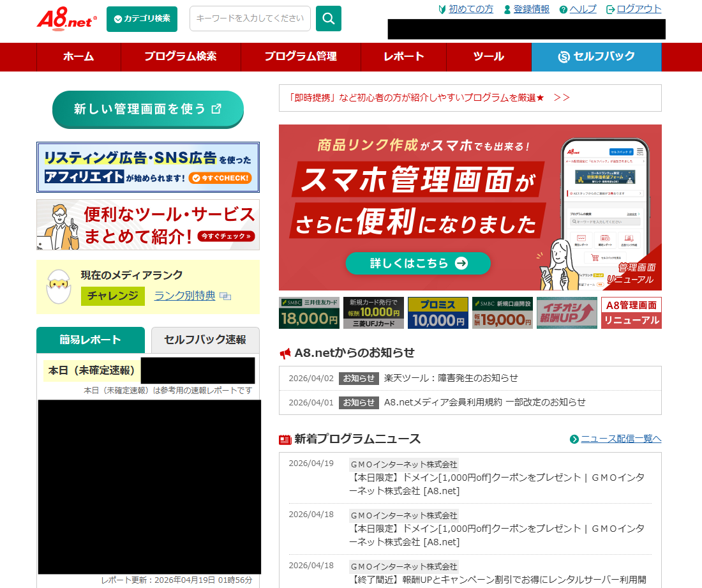The width and height of the screenshot is (702, 588).
Task: Click the 三菱UFJカード 10,000円 thumbnail
Action: [373, 313]
